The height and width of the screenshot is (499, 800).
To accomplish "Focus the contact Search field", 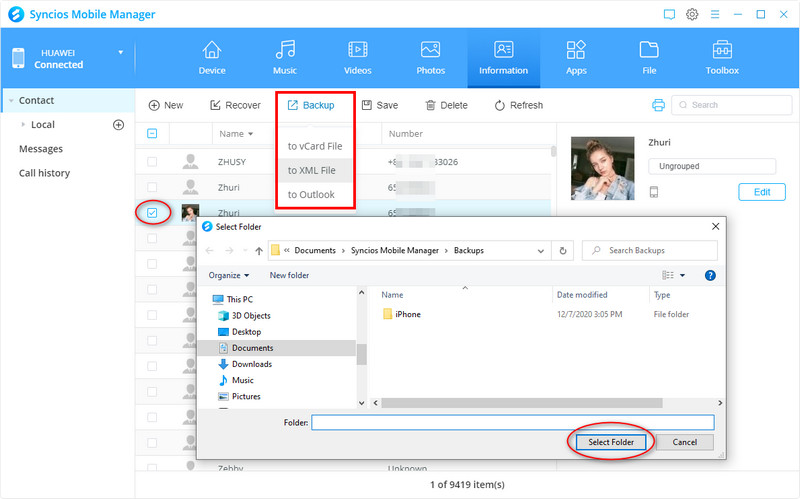I will [x=732, y=105].
